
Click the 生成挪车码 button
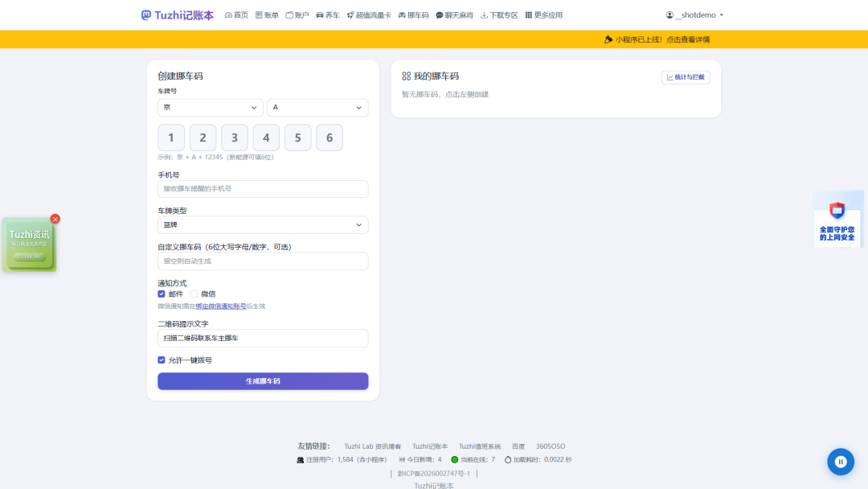(263, 381)
